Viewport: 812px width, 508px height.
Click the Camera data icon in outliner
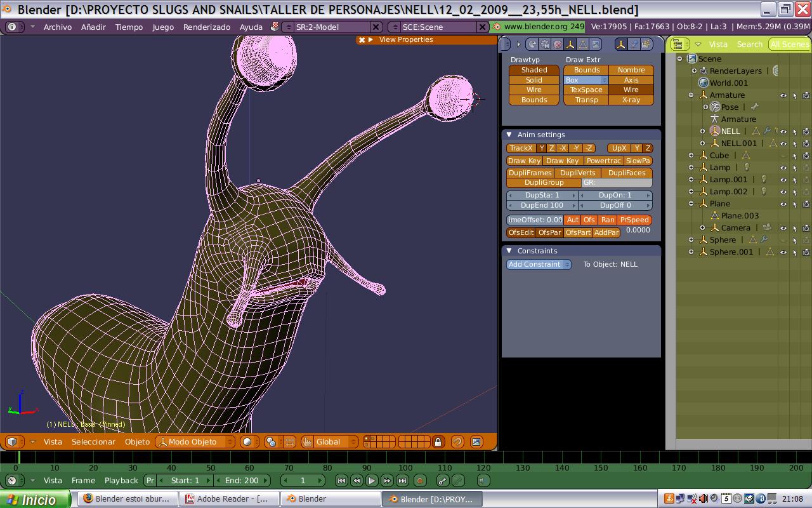pos(767,228)
